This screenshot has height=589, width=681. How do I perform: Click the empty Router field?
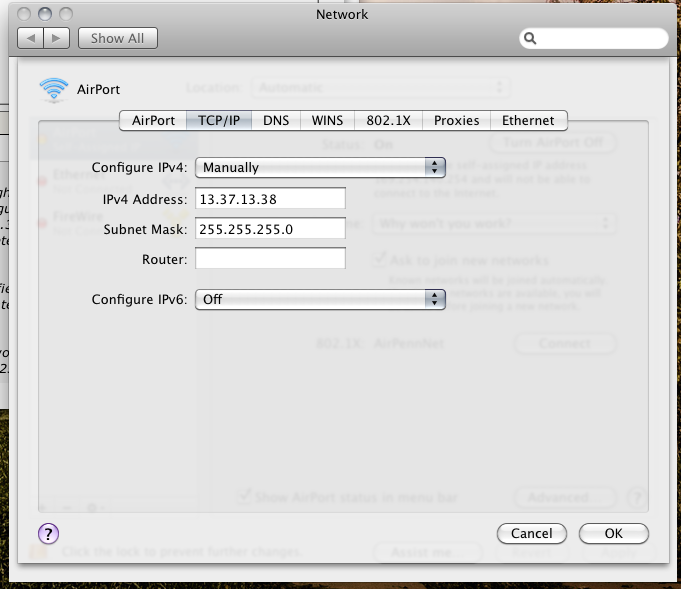pos(270,258)
